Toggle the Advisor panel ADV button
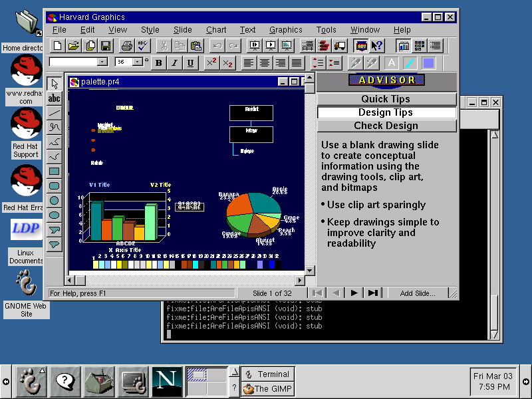 click(361, 46)
